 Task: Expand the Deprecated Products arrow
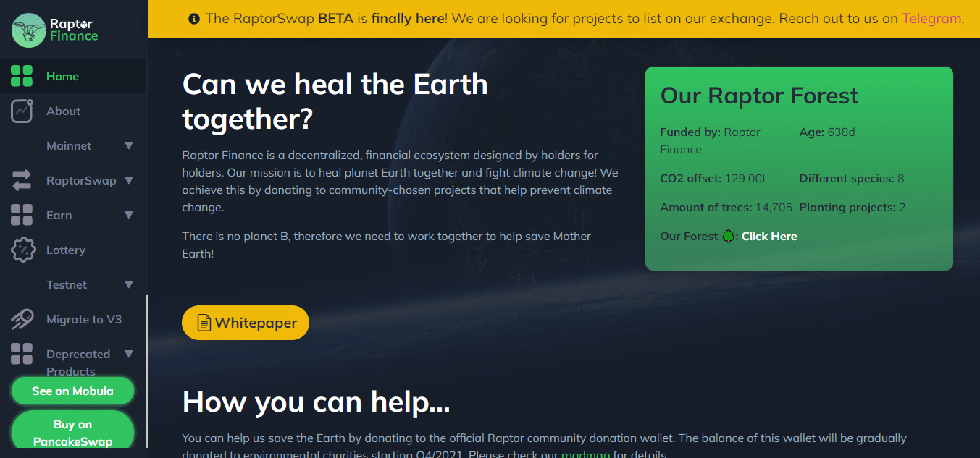click(x=129, y=354)
